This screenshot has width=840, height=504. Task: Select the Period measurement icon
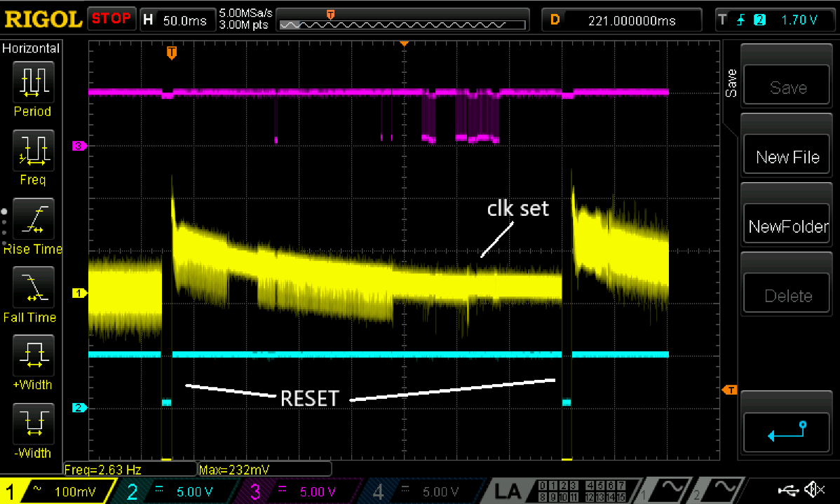[33, 82]
